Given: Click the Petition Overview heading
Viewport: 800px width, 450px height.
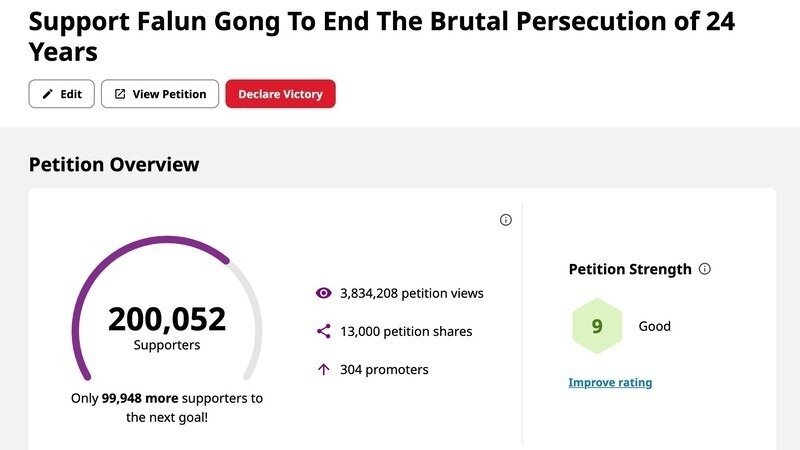Looking at the screenshot, I should click(114, 165).
